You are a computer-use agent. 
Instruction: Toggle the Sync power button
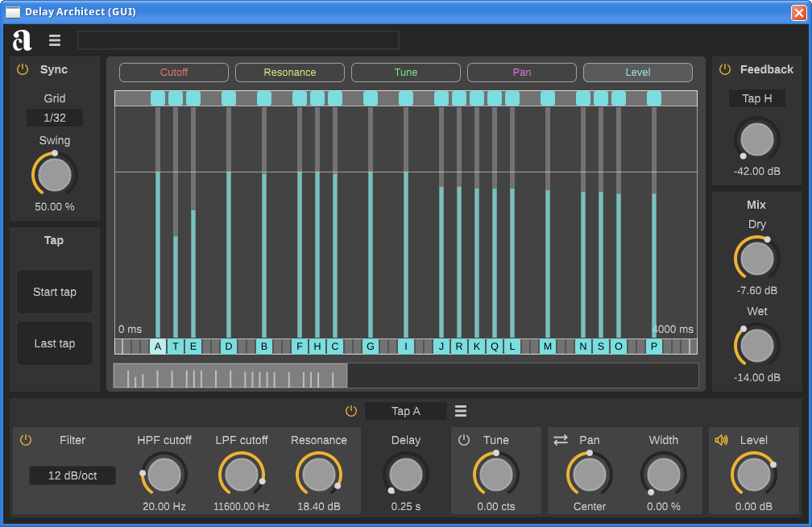[x=23, y=69]
